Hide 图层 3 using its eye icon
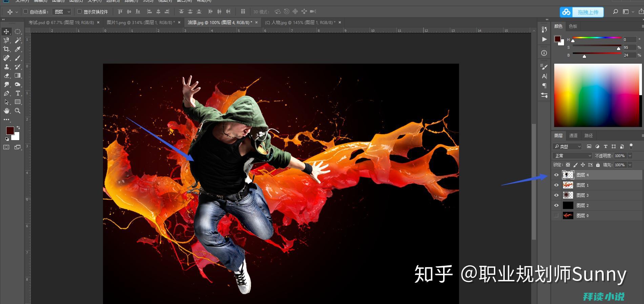644x304 pixels. [x=556, y=195]
